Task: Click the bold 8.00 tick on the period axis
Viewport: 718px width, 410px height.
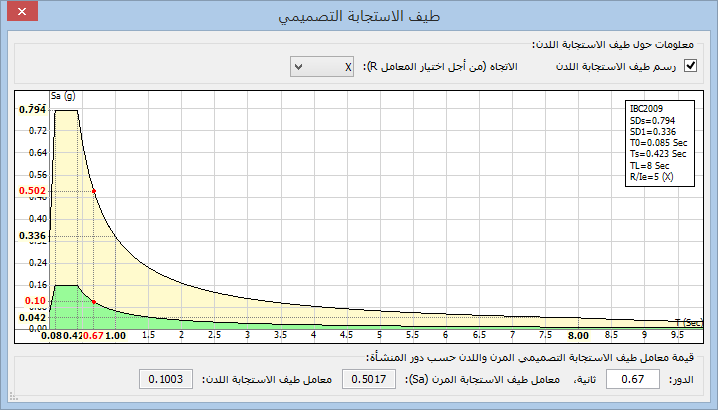Action: coord(577,336)
